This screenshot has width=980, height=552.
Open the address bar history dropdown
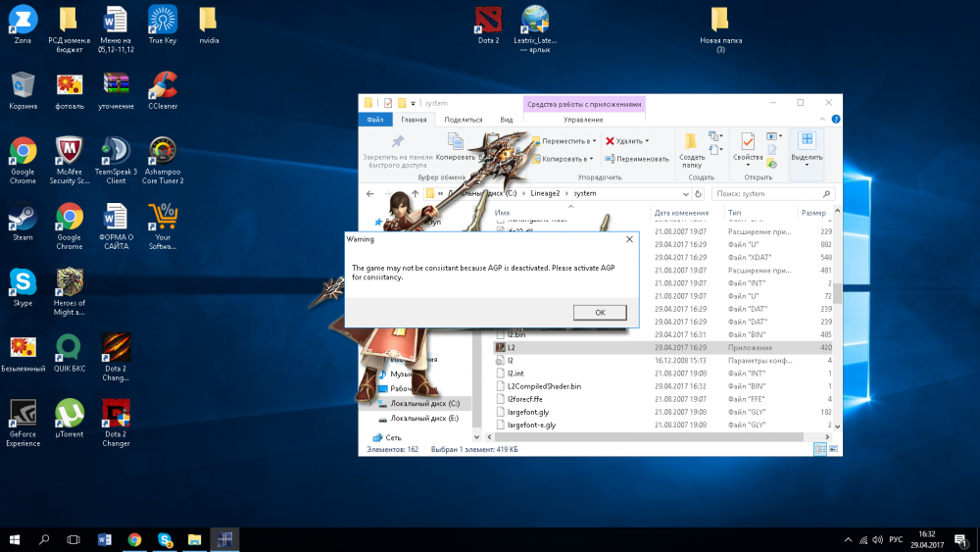pyautogui.click(x=686, y=193)
